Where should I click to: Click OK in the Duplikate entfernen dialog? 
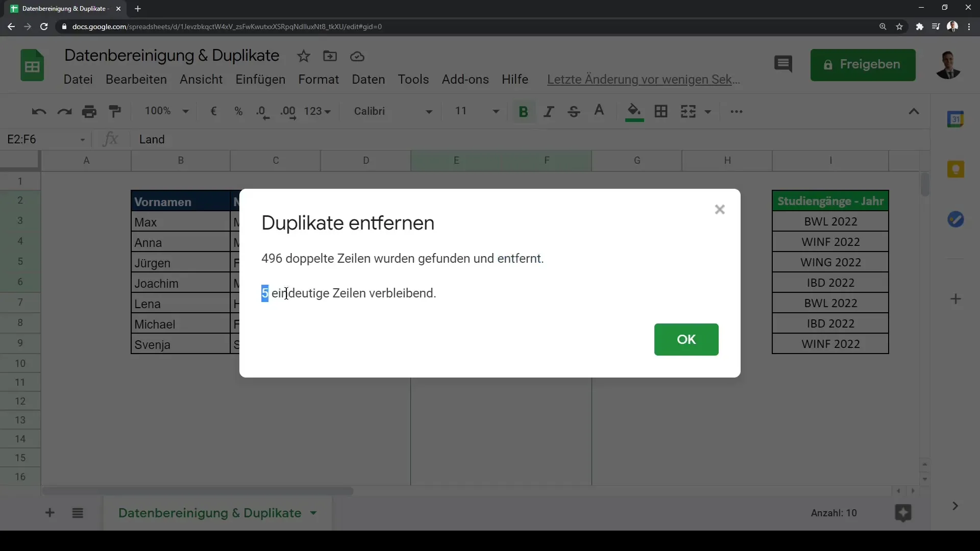pyautogui.click(x=686, y=339)
